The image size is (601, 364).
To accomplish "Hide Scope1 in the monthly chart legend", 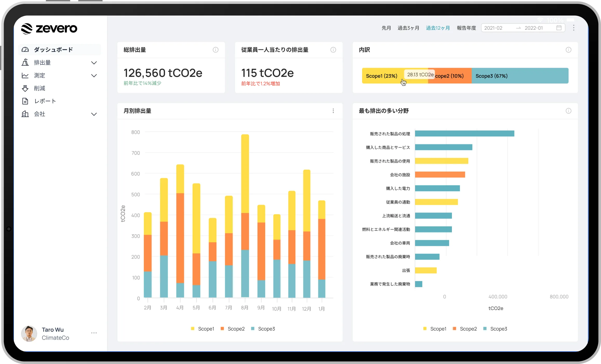I will [x=203, y=329].
